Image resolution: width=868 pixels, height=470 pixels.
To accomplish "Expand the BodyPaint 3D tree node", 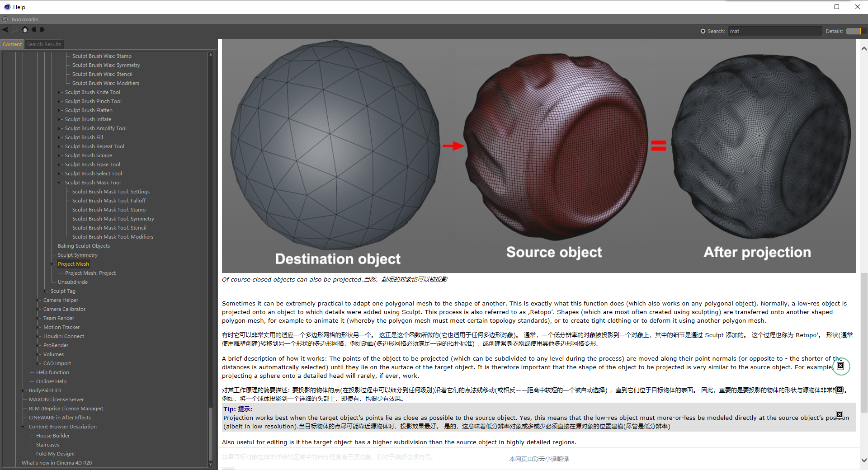I will [x=24, y=390].
